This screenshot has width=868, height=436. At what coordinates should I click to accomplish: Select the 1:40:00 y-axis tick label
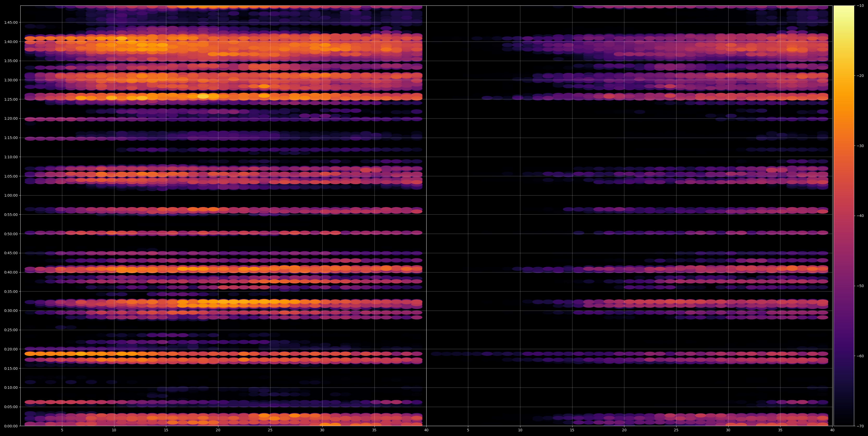coord(11,42)
